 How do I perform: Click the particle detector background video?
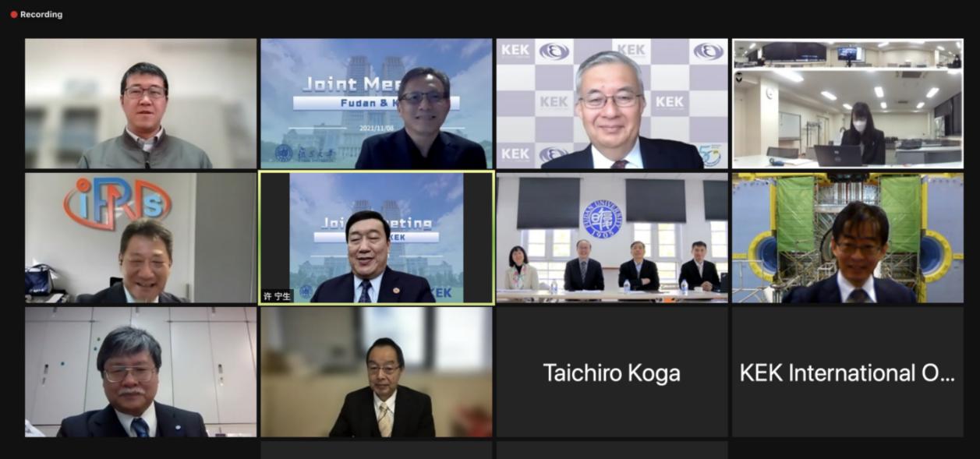coord(847,238)
